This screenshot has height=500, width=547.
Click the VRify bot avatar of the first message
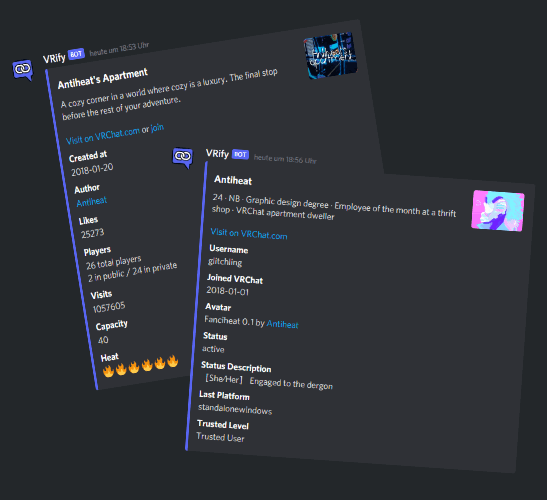click(x=23, y=70)
